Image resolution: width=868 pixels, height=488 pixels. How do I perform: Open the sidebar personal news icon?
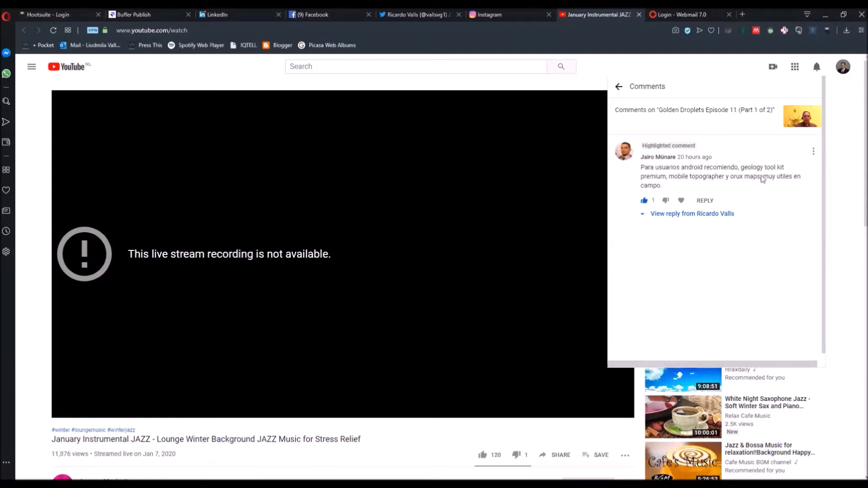coord(6,211)
